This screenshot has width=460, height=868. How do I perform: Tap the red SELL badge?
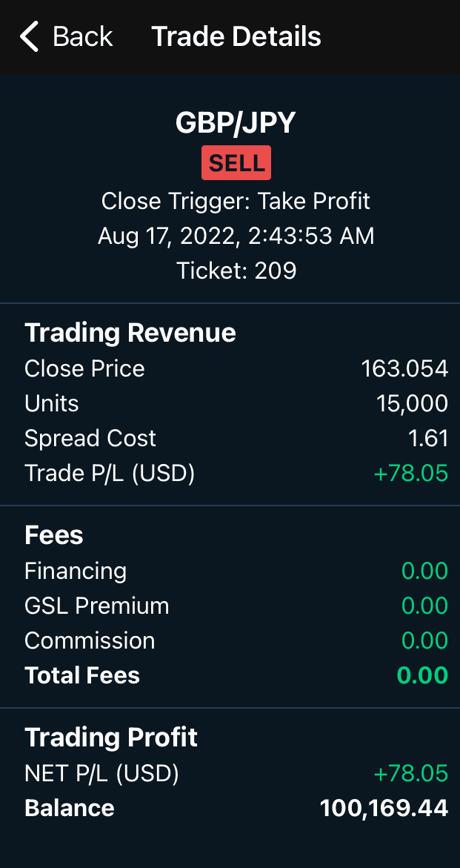pyautogui.click(x=236, y=163)
